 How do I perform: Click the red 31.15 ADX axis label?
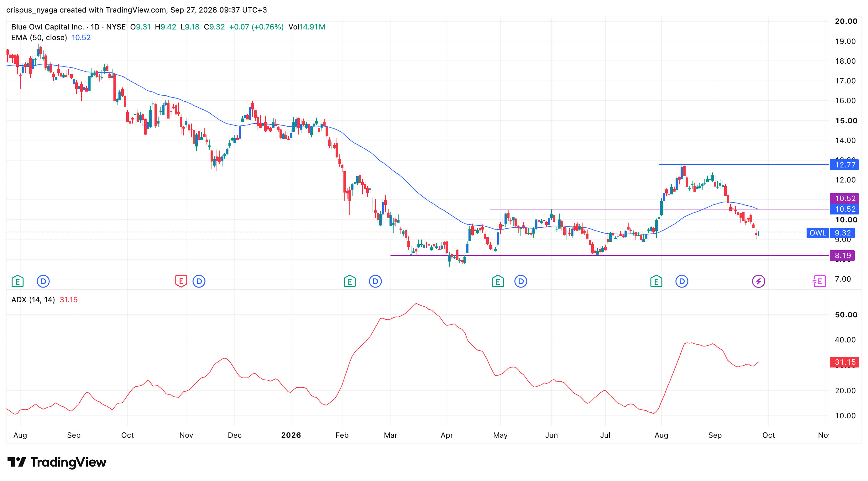844,362
